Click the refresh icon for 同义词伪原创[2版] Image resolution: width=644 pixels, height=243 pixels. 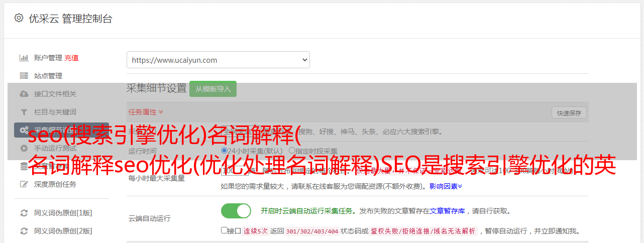pos(24,231)
